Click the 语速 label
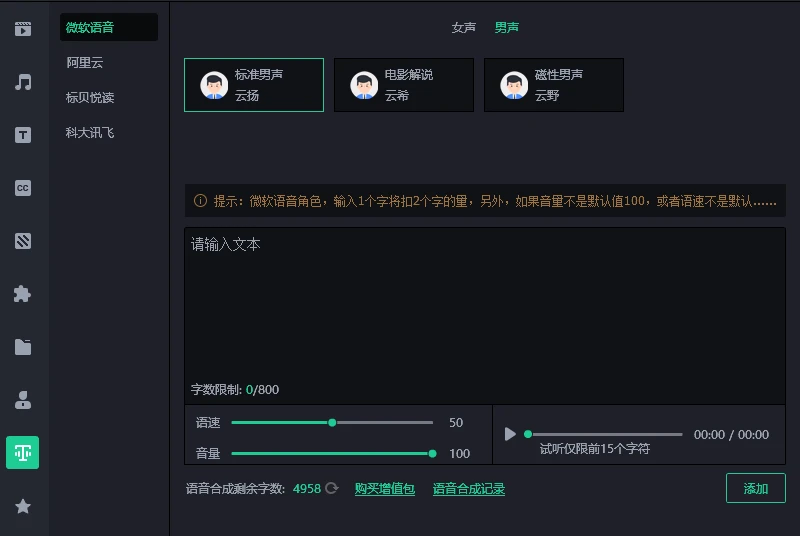This screenshot has height=536, width=800. (x=208, y=422)
